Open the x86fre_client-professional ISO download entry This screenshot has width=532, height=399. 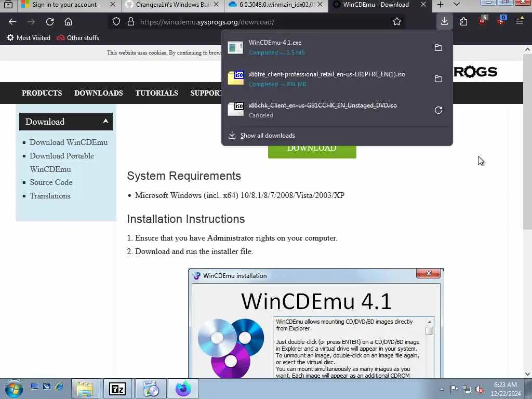click(x=326, y=79)
